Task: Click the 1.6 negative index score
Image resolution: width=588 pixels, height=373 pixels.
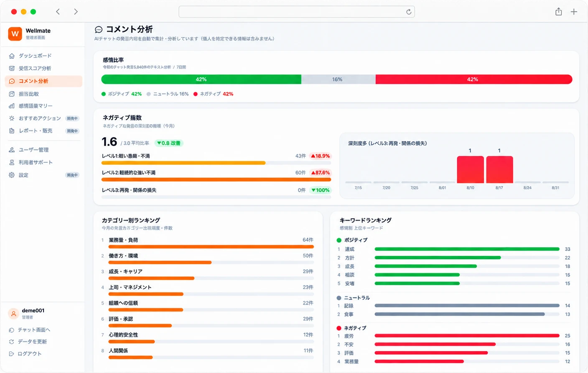Action: (109, 142)
